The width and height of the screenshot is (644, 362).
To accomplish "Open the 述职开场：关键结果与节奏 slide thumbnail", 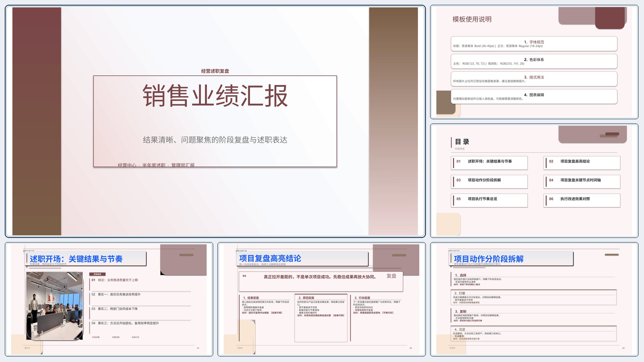I will [x=109, y=299].
